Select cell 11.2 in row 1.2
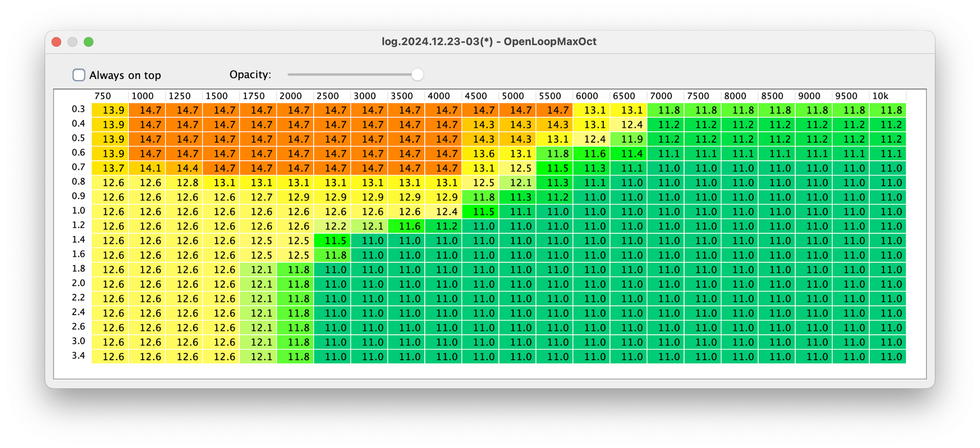Image resolution: width=980 pixels, height=448 pixels. (443, 226)
